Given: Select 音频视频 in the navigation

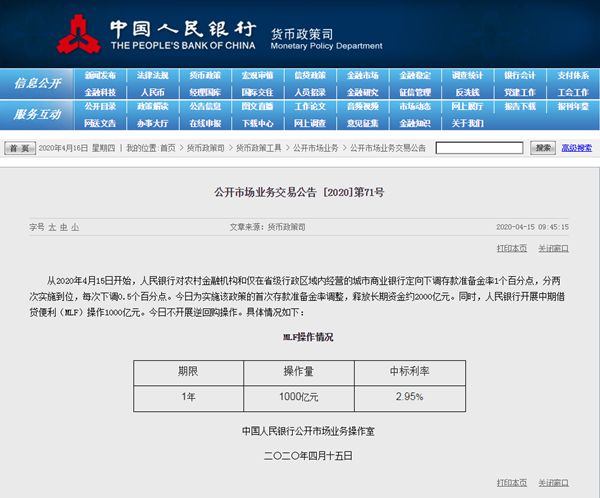Looking at the screenshot, I should coord(363,106).
